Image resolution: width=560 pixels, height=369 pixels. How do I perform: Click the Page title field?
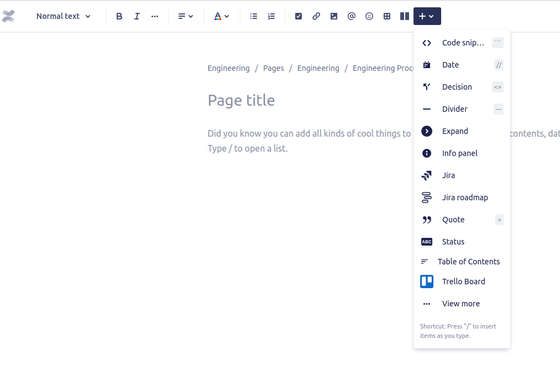pos(241,100)
